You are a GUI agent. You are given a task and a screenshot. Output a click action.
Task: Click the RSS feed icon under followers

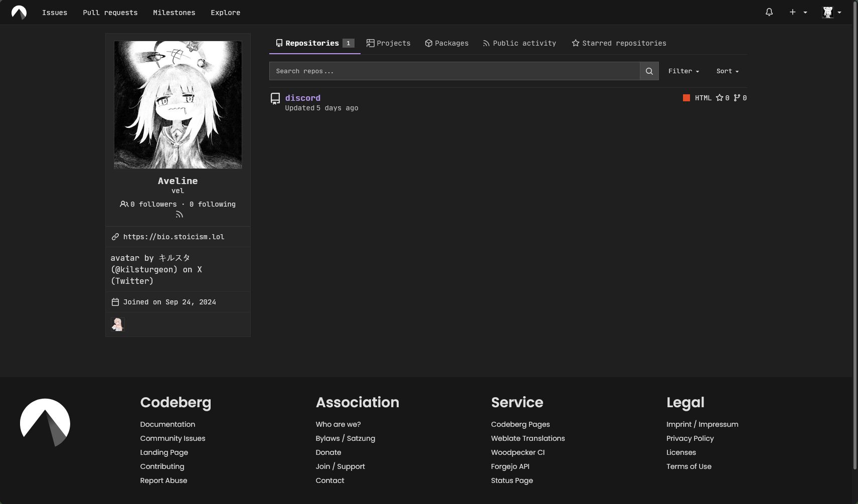tap(179, 215)
